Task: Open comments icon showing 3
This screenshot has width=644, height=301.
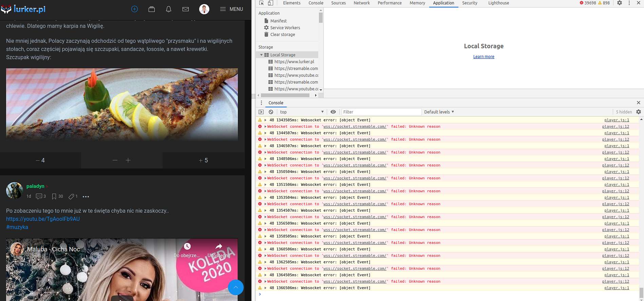Action: [x=41, y=196]
